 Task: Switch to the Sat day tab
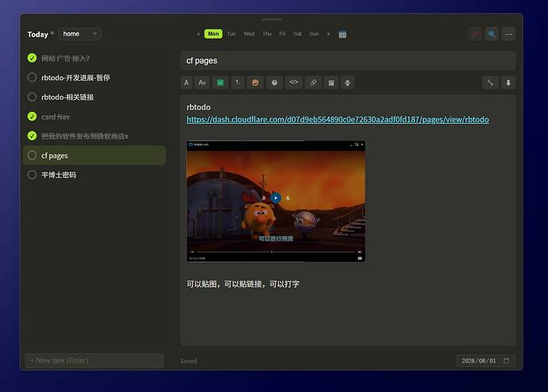pos(297,34)
